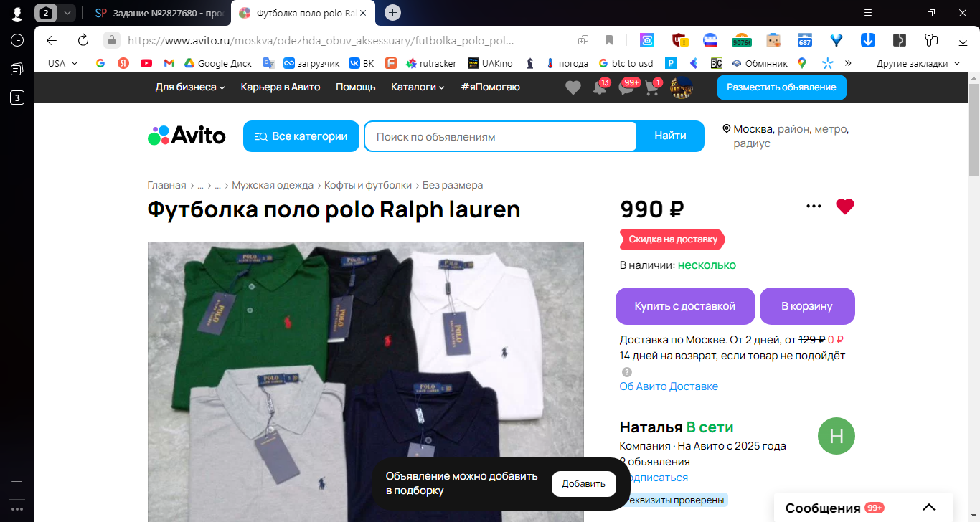Open Об Авито Доставке link

pos(669,386)
